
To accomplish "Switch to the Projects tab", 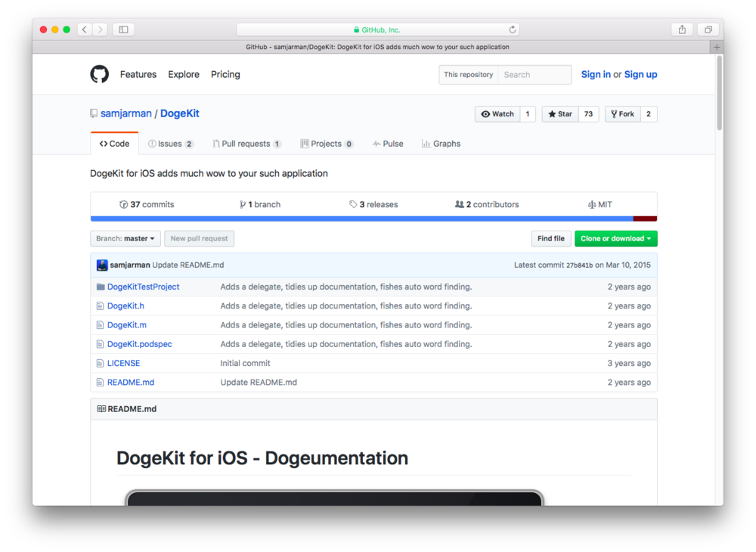I will (327, 144).
